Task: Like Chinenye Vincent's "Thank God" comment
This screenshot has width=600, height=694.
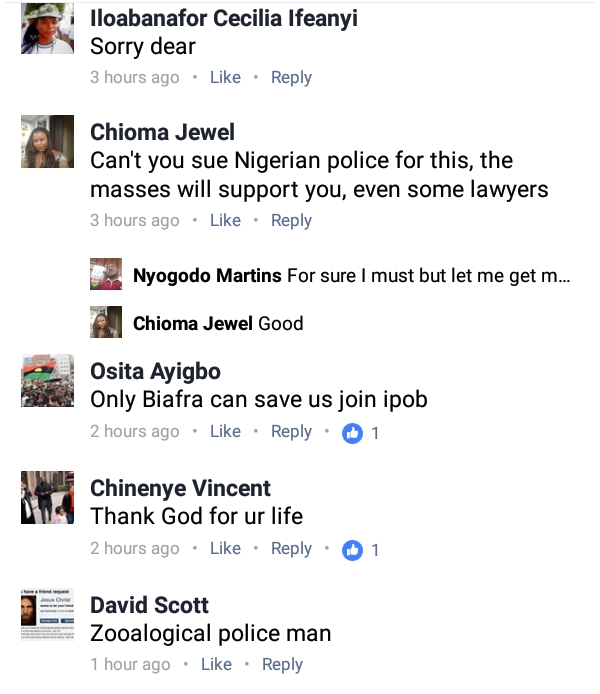Action: tap(225, 548)
